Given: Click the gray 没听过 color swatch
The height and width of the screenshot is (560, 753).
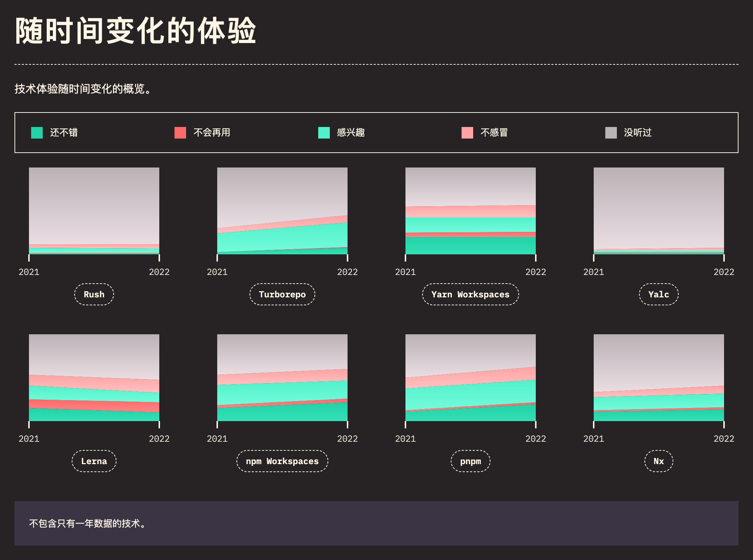Looking at the screenshot, I should tap(610, 133).
